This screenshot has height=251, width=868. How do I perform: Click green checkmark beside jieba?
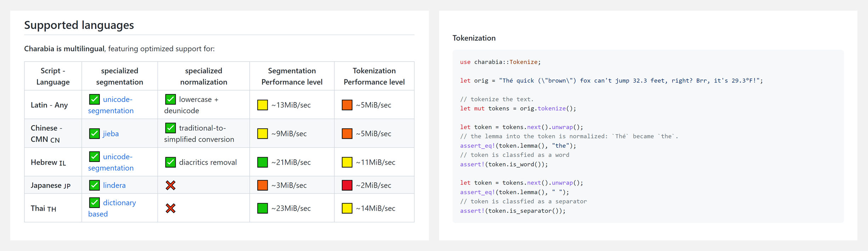click(x=94, y=133)
